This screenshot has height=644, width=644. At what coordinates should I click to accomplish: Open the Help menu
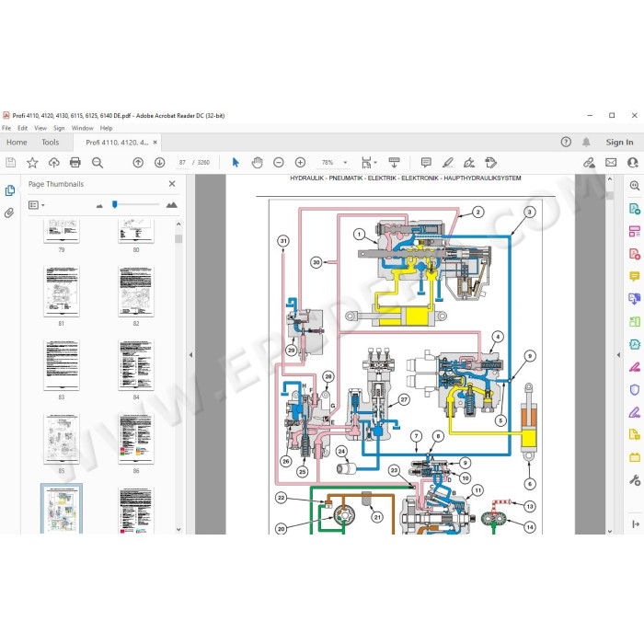[x=106, y=128]
